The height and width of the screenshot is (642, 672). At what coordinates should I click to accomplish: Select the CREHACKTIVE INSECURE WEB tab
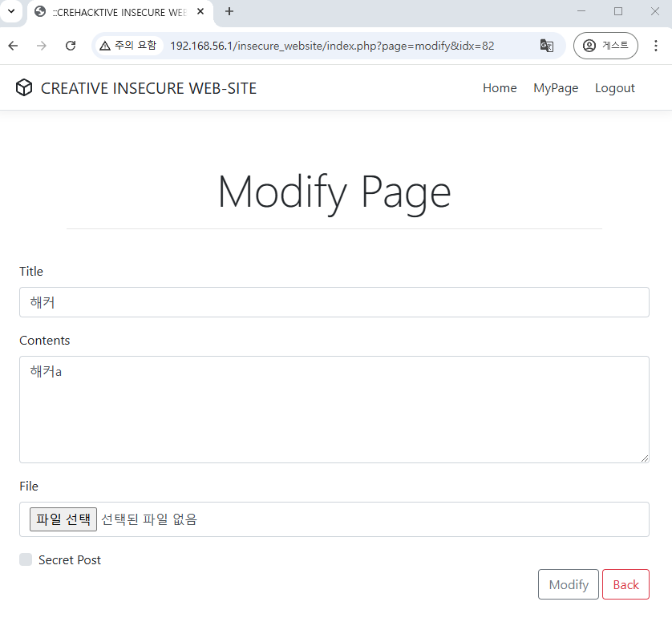click(120, 12)
